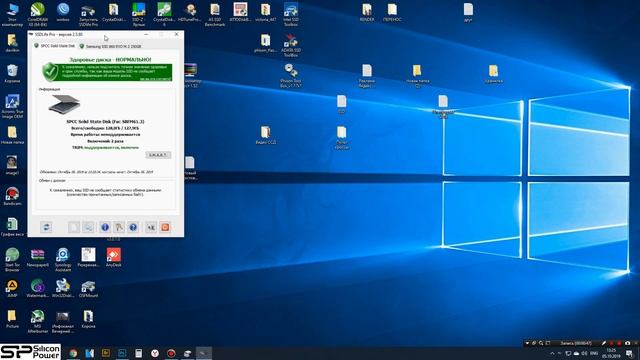Open Photoshop from the taskbar
Viewport: 640px width, 360px height.
click(x=122, y=353)
